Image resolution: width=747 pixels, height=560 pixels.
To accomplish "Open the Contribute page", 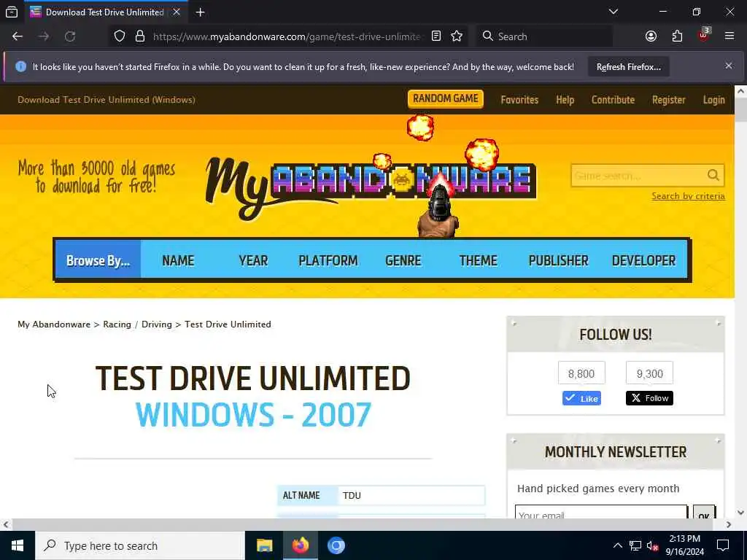I will 613,99.
